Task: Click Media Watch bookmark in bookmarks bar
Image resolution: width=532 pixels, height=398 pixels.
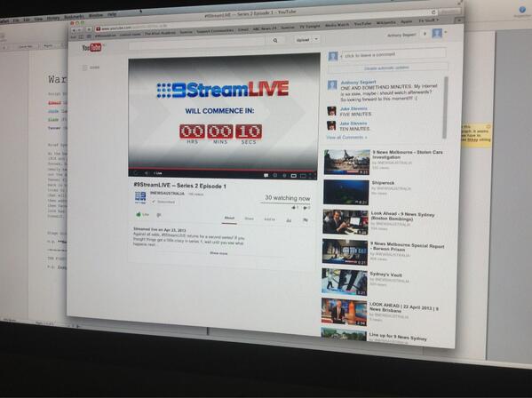Action: (x=337, y=25)
